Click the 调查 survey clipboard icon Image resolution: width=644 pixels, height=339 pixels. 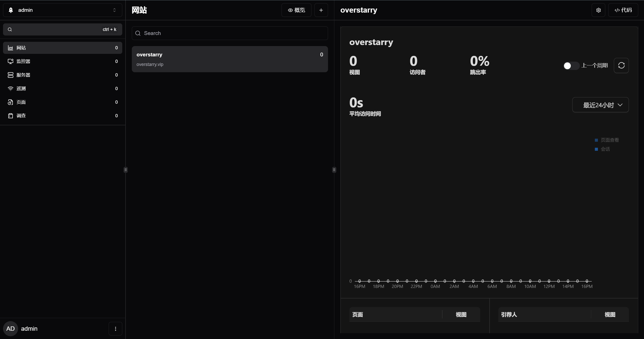pos(10,116)
